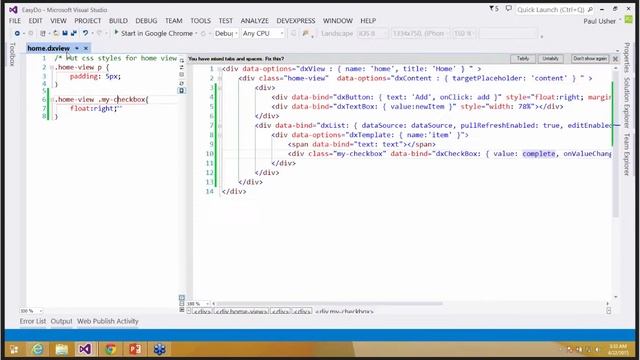640x360 pixels.
Task: Click the Save All toolbar icon
Action: pos(74,33)
